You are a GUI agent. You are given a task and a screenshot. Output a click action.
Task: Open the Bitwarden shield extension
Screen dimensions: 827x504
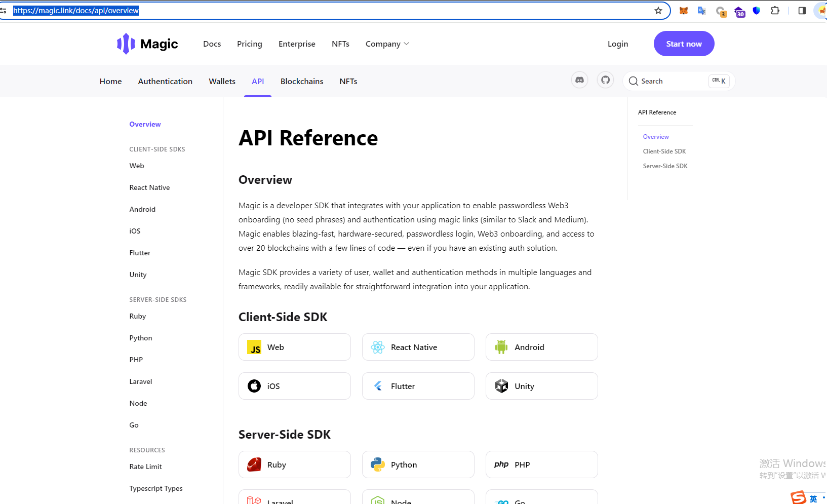tap(757, 11)
